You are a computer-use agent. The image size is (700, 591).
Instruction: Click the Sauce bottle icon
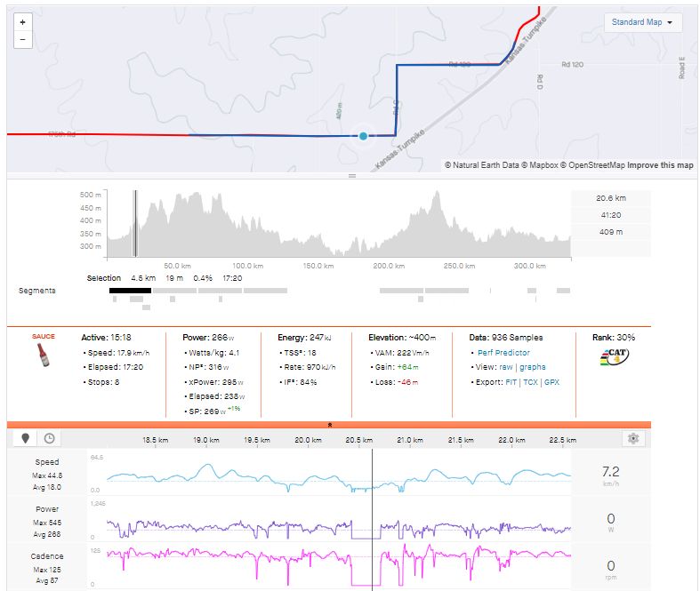43,355
